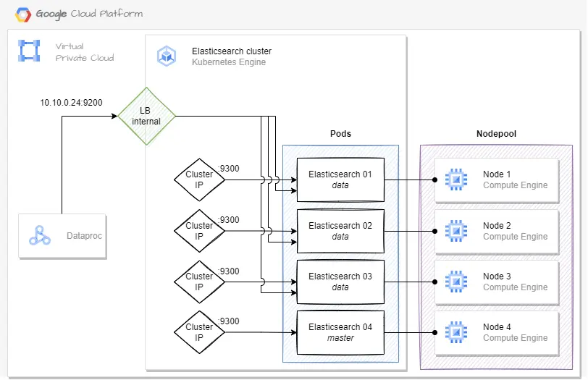Select the Node 1 Compute Engine chip icon
This screenshot has height=380, width=588.
click(456, 180)
